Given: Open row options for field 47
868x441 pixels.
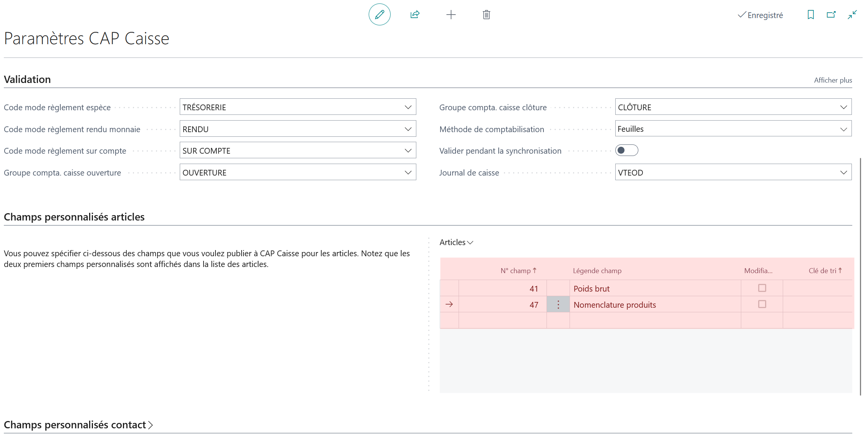Looking at the screenshot, I should pos(558,305).
